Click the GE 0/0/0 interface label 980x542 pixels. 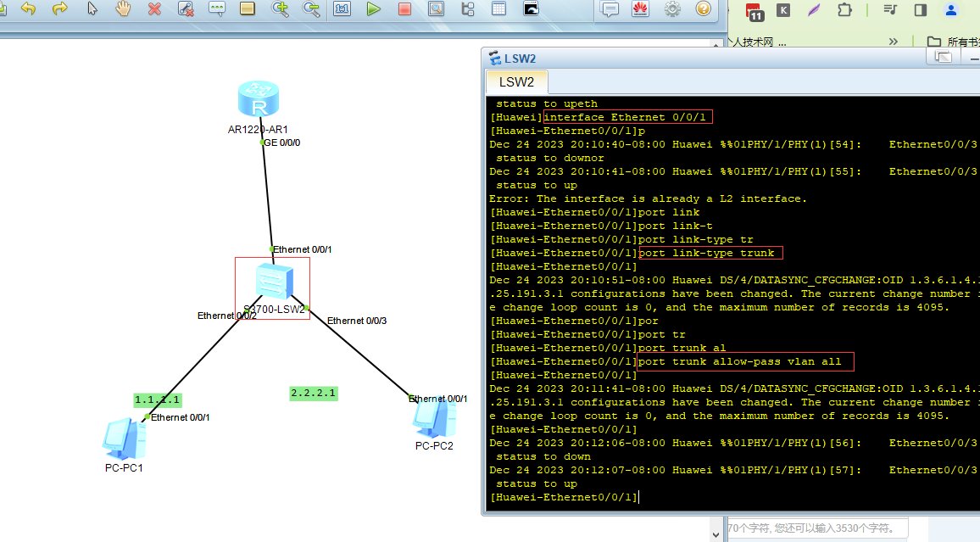(x=281, y=142)
